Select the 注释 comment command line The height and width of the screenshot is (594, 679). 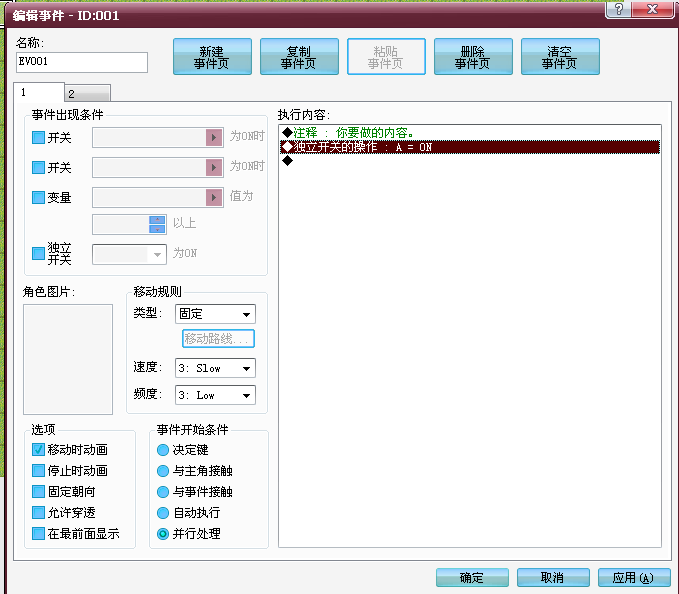470,132
